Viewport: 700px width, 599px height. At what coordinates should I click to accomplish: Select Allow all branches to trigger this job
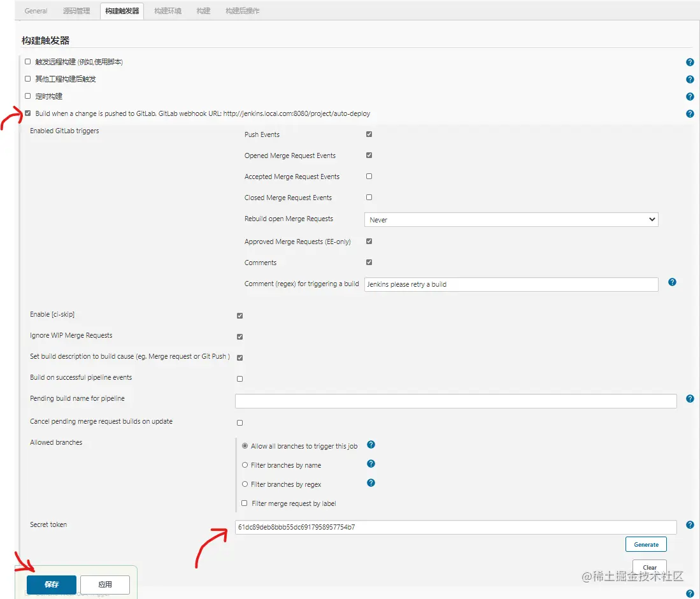pyautogui.click(x=245, y=446)
